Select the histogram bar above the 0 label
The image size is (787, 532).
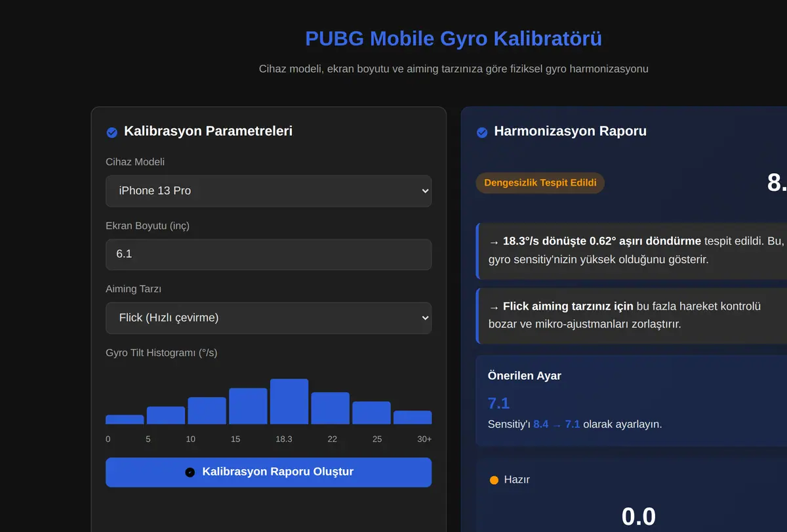pyautogui.click(x=125, y=420)
